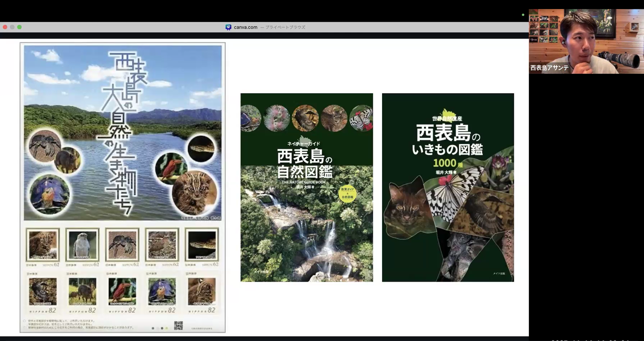
Task: Open the 西表島の自然図鑑 book cover
Action: [x=307, y=187]
